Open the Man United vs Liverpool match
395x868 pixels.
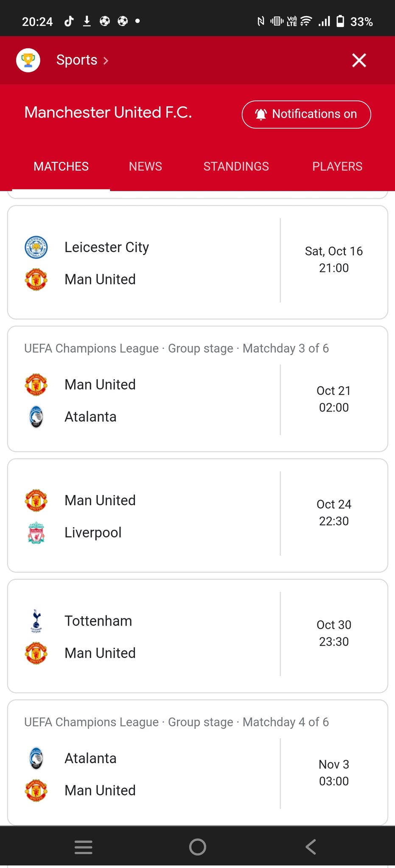click(x=170, y=516)
